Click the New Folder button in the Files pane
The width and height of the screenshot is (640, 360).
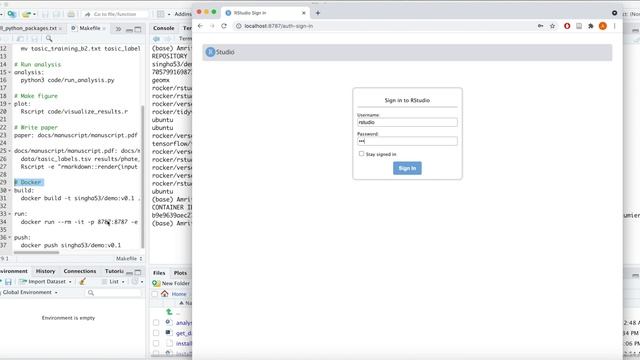(x=171, y=283)
